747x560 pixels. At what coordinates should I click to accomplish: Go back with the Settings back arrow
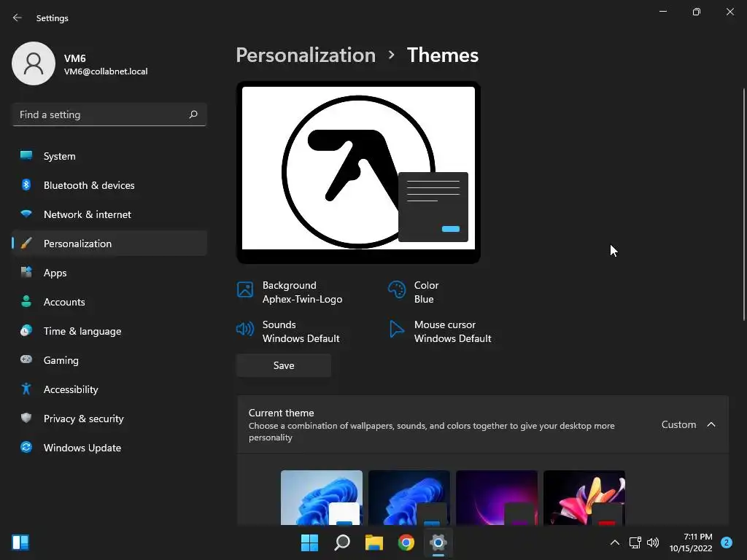tap(18, 17)
